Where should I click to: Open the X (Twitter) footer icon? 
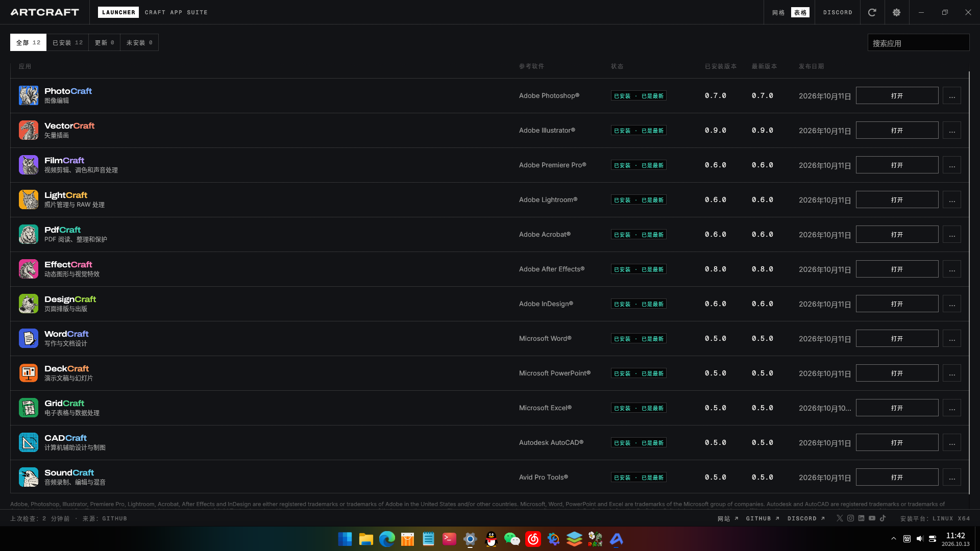point(840,518)
